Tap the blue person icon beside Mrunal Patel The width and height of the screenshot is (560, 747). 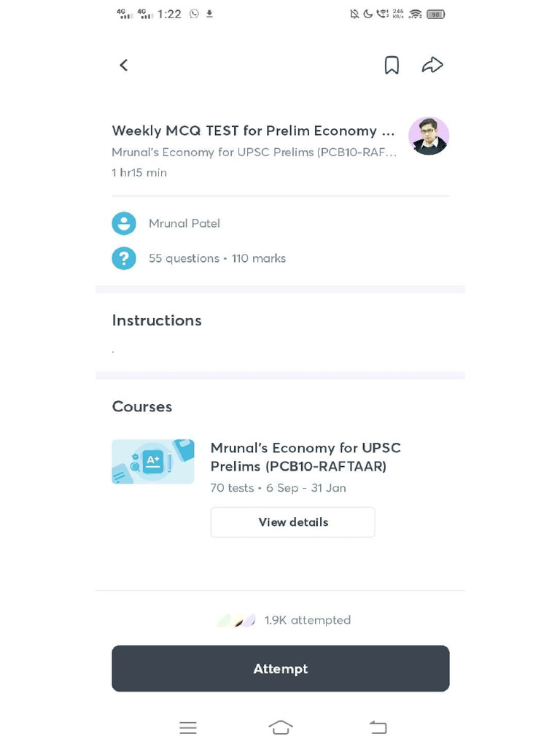click(124, 223)
